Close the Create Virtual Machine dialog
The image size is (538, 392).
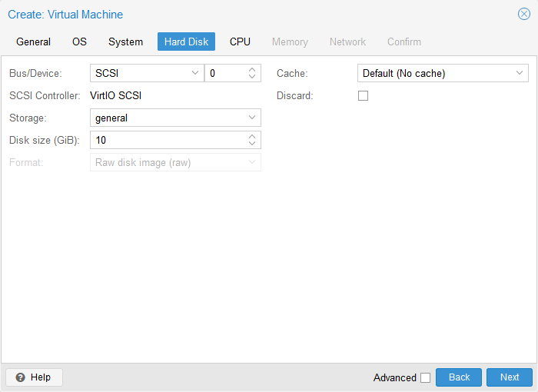tap(524, 14)
